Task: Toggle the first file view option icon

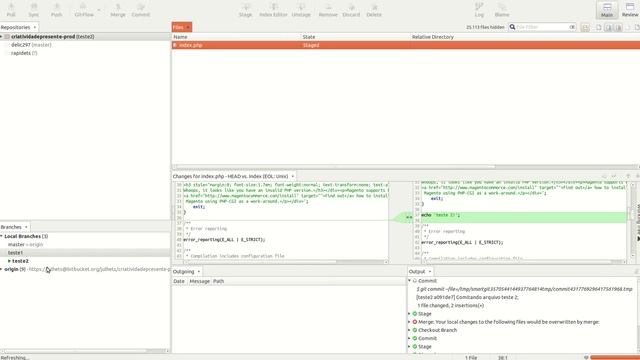Action: pyautogui.click(x=585, y=27)
